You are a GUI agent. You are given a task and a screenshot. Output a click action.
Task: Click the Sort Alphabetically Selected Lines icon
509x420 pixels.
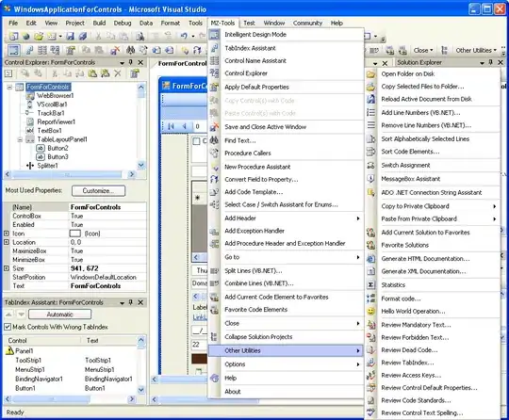point(371,138)
